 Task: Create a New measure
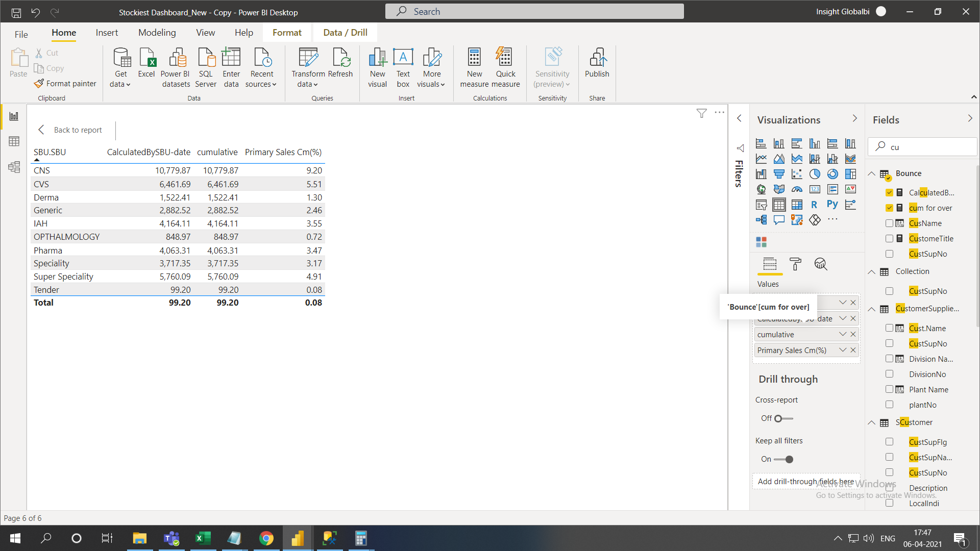[475, 67]
